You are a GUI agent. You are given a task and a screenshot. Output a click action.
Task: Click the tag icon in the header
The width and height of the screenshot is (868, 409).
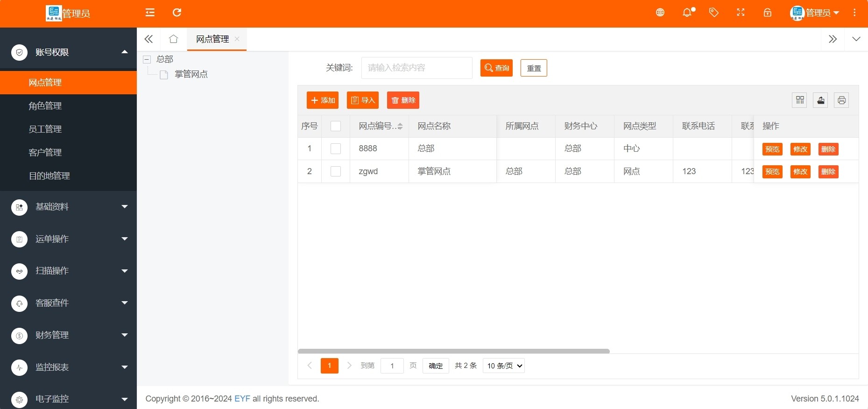pos(713,13)
